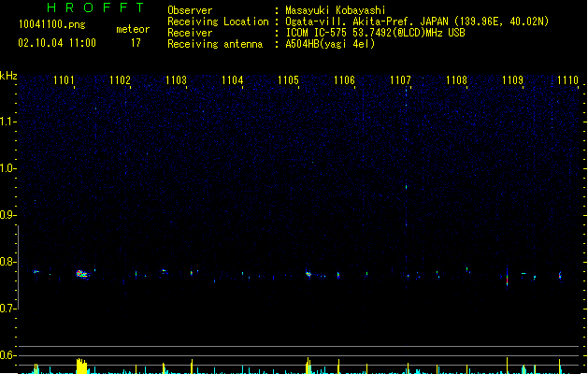Image resolution: width=588 pixels, height=374 pixels.
Task: Click the 0.9 kHz axis label
Action: 7,215
